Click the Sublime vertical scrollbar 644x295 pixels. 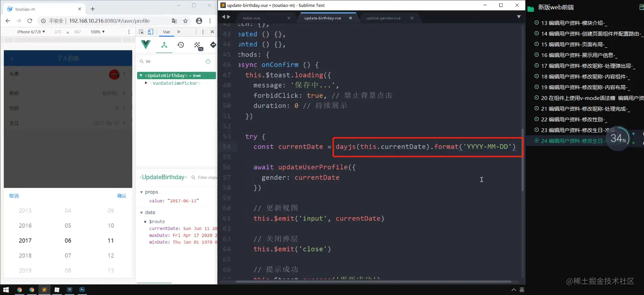coord(523,160)
